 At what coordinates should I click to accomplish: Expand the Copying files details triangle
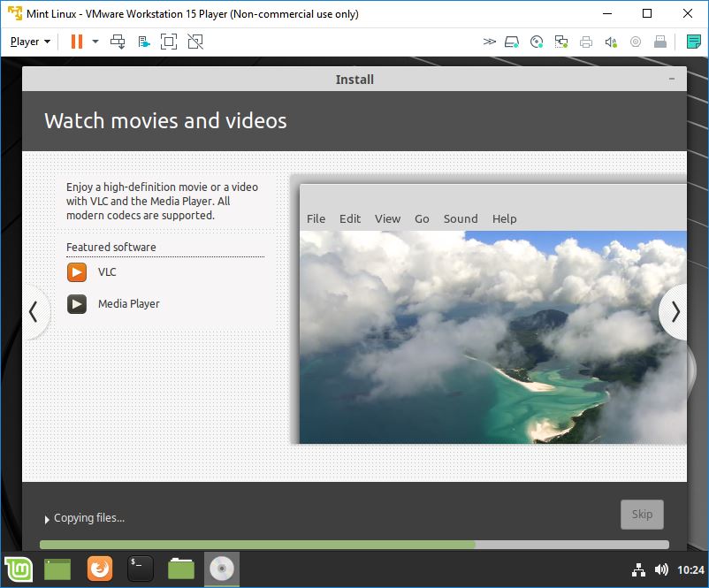[x=47, y=520]
